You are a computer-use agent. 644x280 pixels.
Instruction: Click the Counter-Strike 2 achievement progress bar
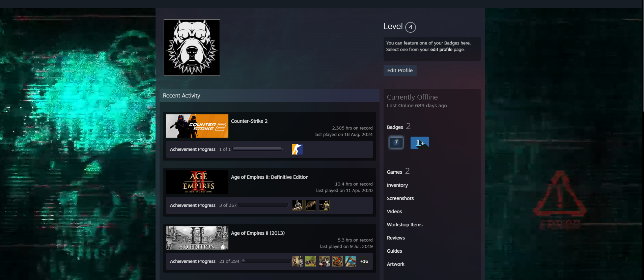[257, 149]
